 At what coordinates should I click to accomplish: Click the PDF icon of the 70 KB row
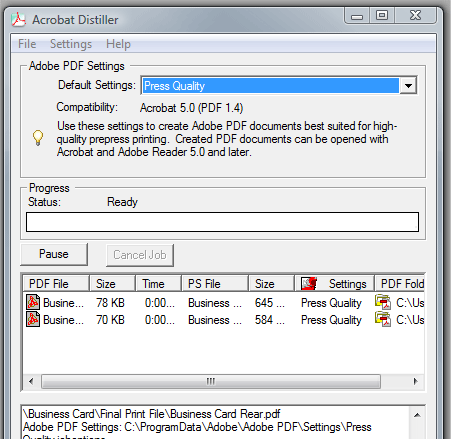pyautogui.click(x=33, y=319)
